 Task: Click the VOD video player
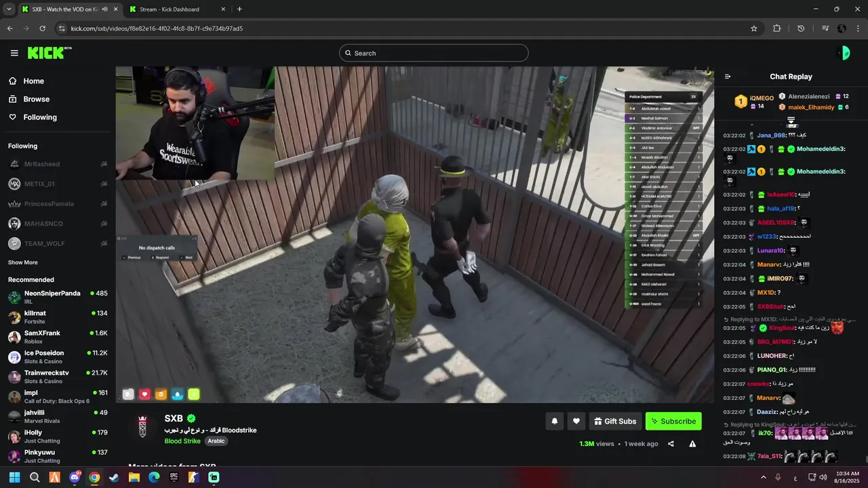tap(414, 235)
